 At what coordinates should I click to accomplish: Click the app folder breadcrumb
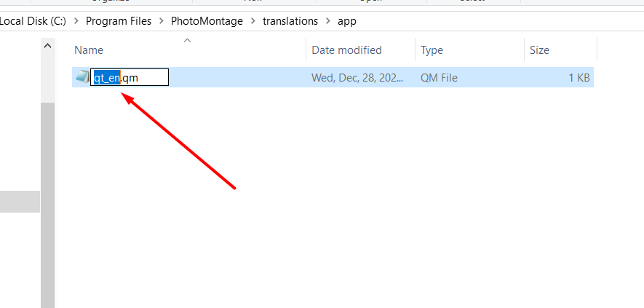(x=346, y=21)
